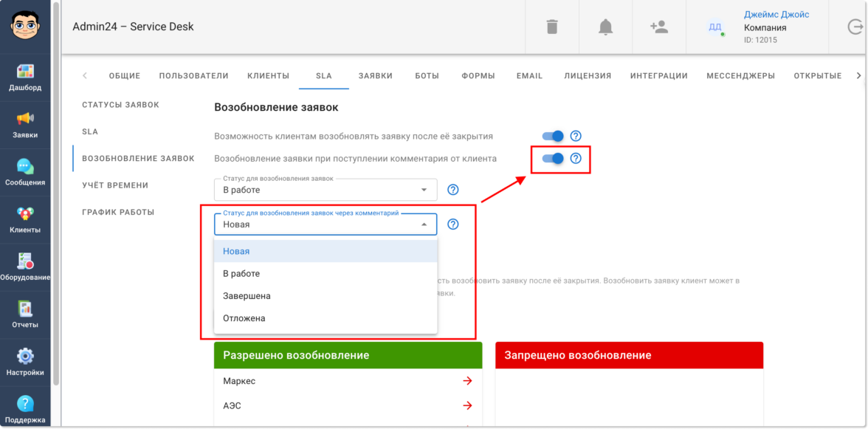Viewport: 868px width, 429px height.
Task: Click the left sidebar vertical scrollbar
Action: (x=56, y=193)
